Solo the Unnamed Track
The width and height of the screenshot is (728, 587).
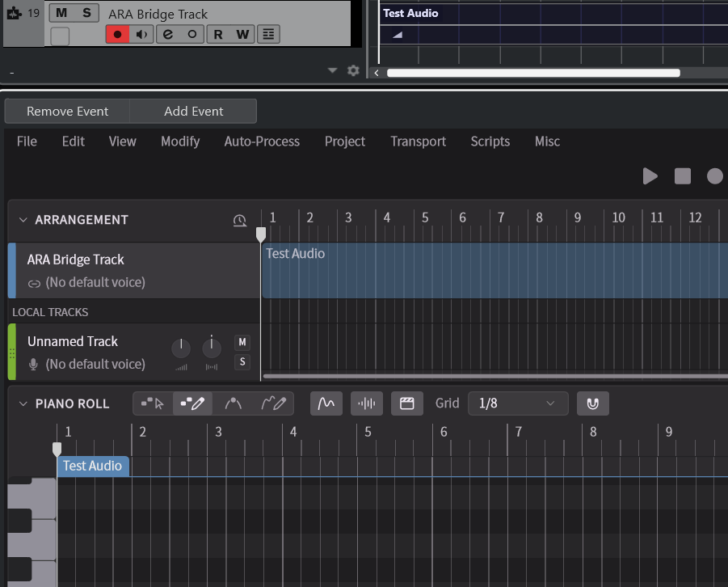242,361
